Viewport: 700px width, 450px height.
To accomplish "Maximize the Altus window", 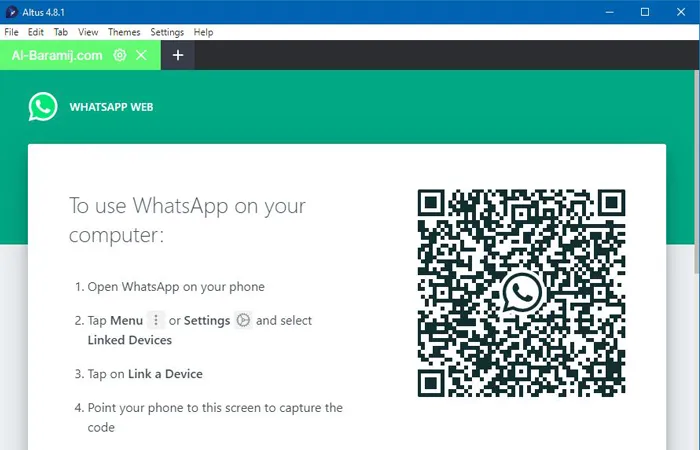I will click(645, 12).
